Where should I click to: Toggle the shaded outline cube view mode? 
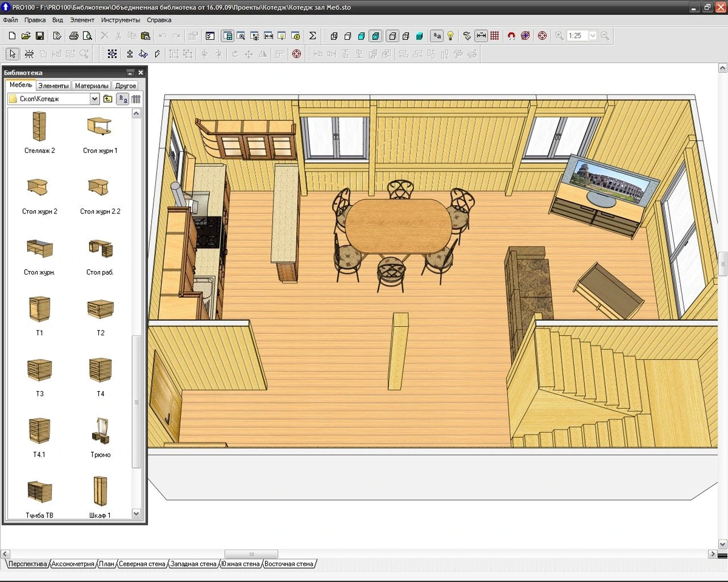(376, 36)
